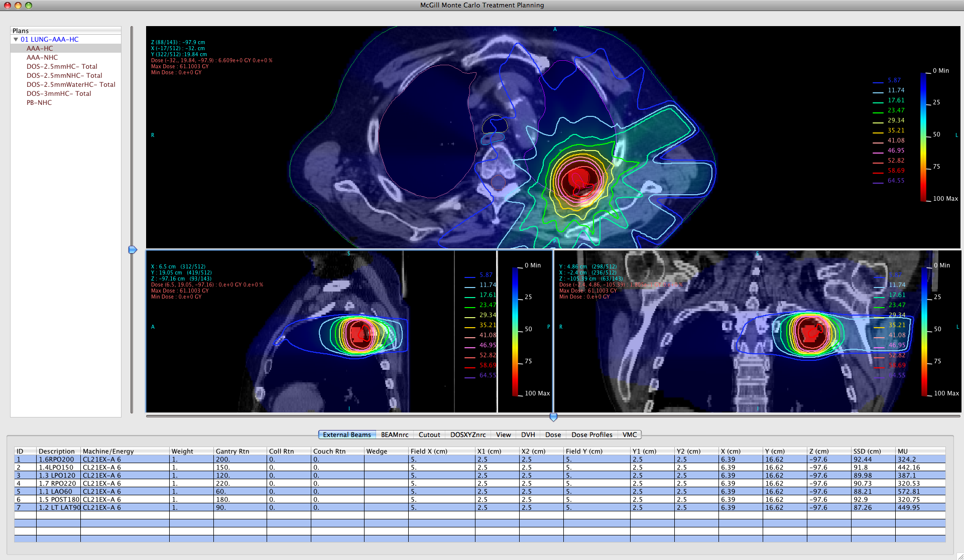Click the yellow minimize window button
The width and height of the screenshot is (964, 560).
pos(18,5)
